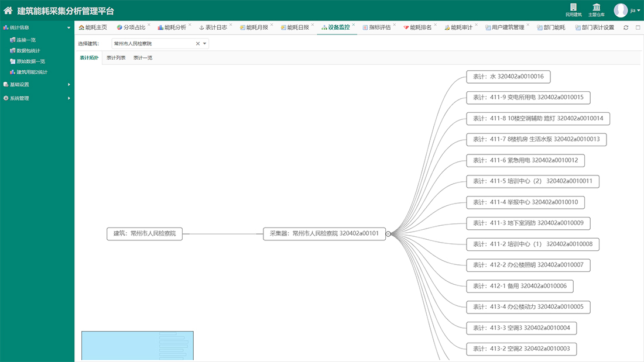Open 数据包统计 in the sidebar

click(x=28, y=50)
